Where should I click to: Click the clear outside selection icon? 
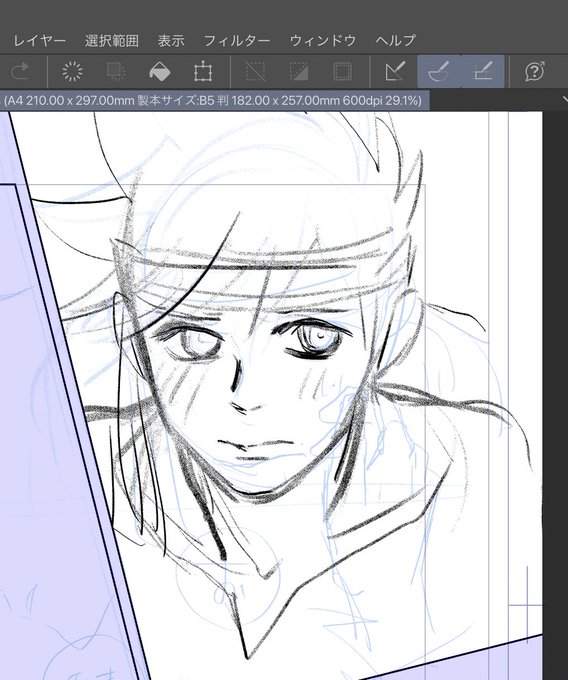click(116, 72)
